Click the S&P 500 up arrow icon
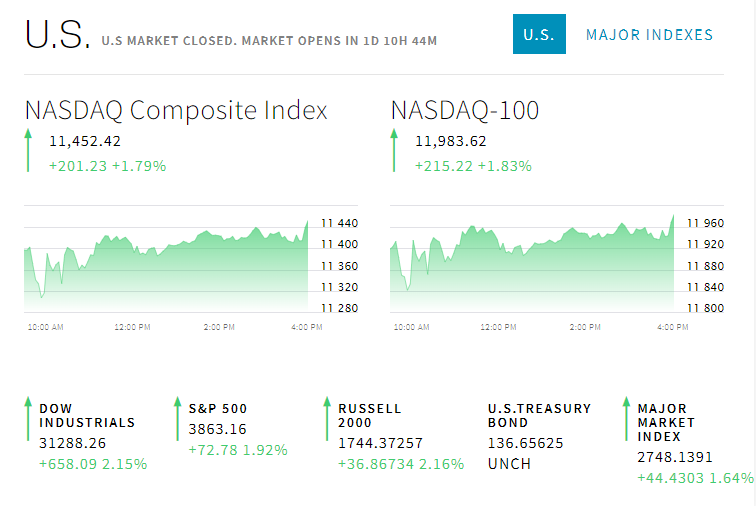Image resolution: width=756 pixels, height=506 pixels. [178, 419]
